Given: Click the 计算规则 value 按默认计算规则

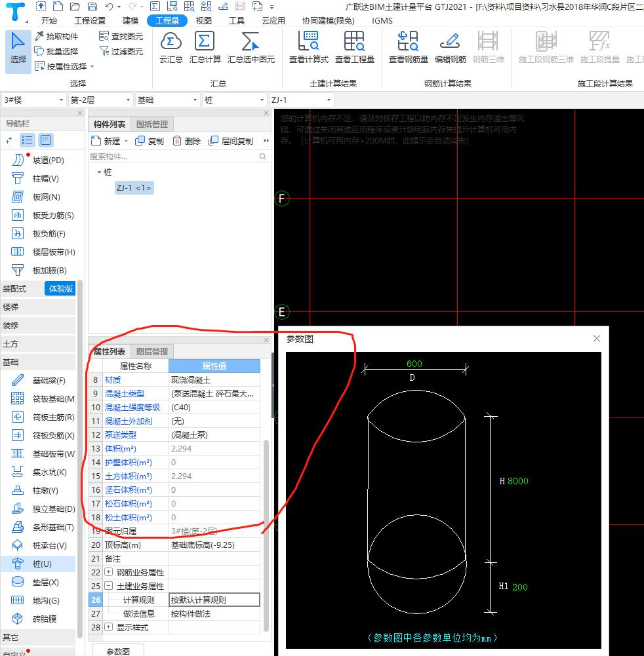Looking at the screenshot, I should click(214, 600).
